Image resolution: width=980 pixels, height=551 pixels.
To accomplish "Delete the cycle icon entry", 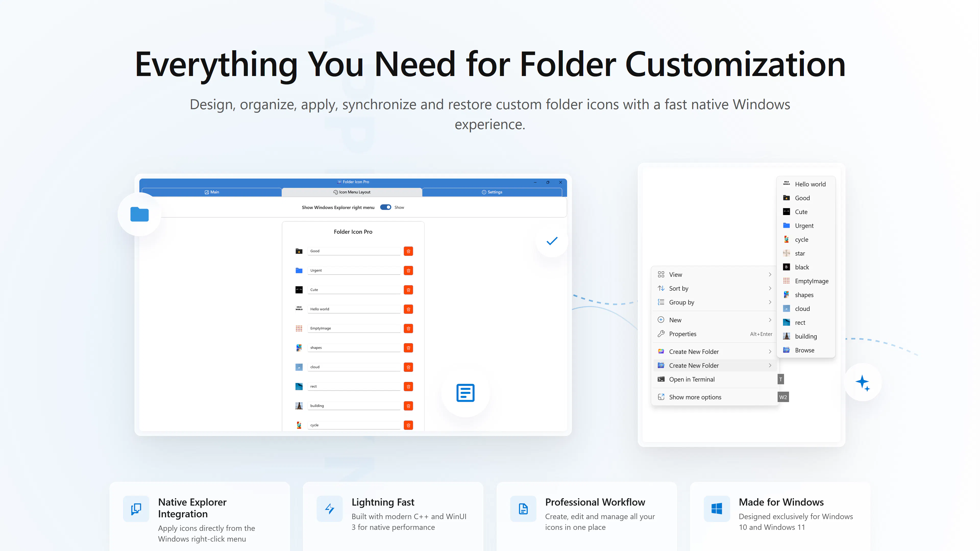I will [408, 425].
